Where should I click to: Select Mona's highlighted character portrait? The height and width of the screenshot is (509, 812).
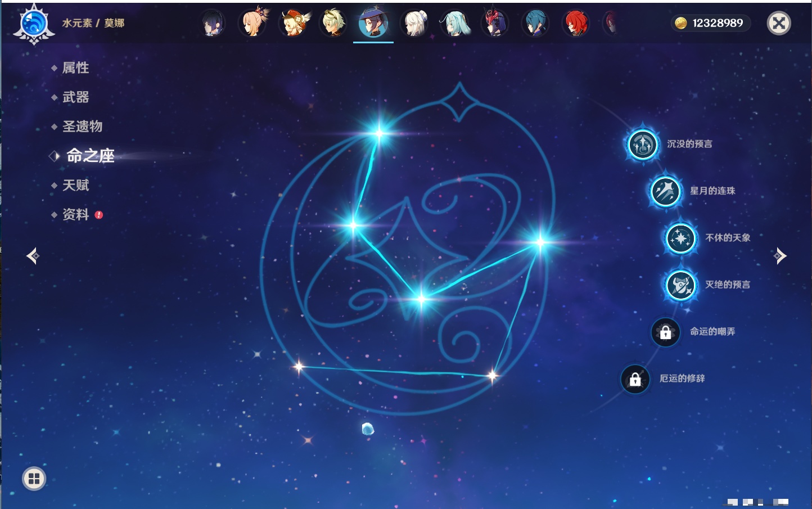pos(373,24)
